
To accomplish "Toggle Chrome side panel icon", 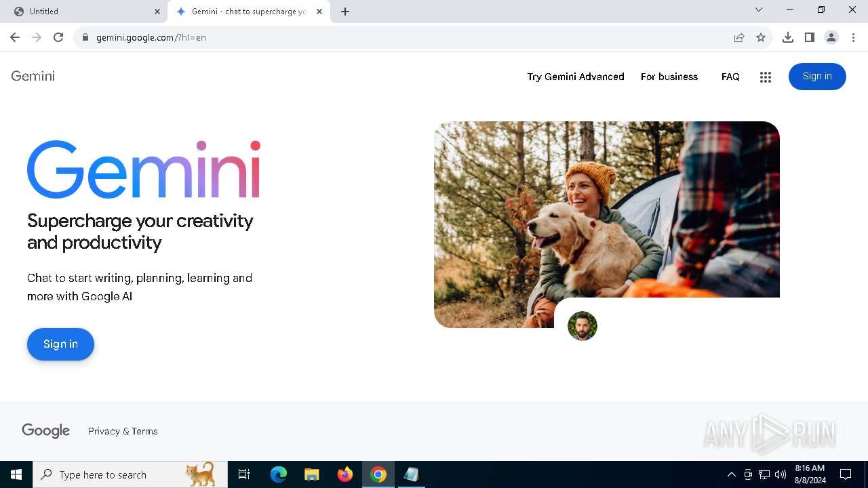I will 810,37.
